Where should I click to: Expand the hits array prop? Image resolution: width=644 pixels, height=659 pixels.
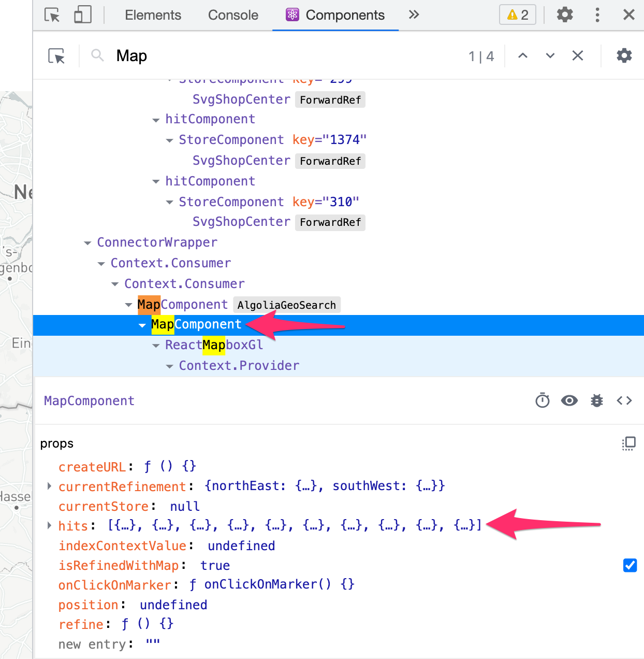(x=49, y=525)
